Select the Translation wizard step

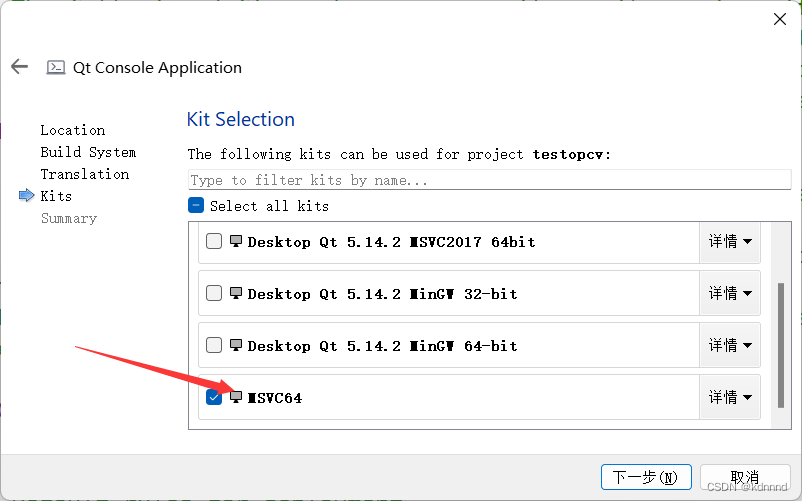point(84,174)
